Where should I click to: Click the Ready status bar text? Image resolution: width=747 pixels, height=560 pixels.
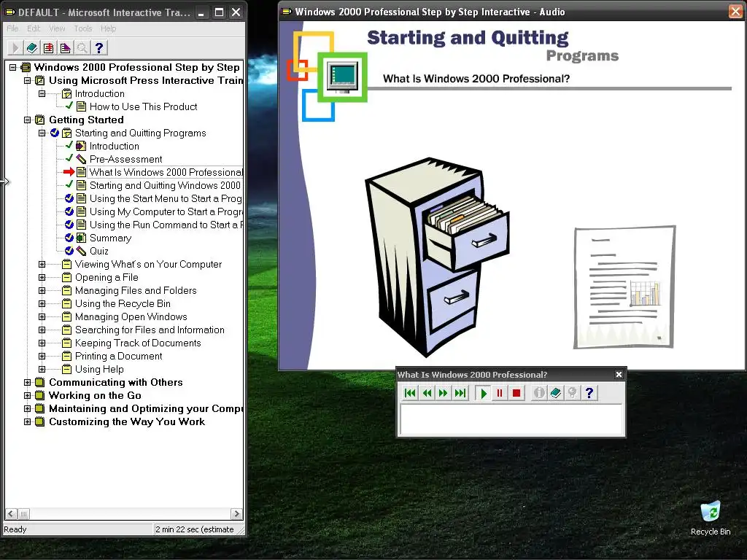[15, 529]
